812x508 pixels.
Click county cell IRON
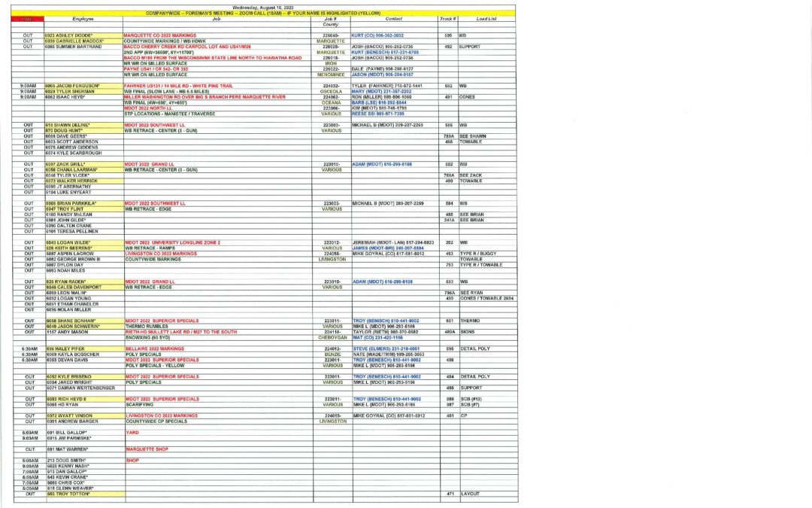point(330,64)
